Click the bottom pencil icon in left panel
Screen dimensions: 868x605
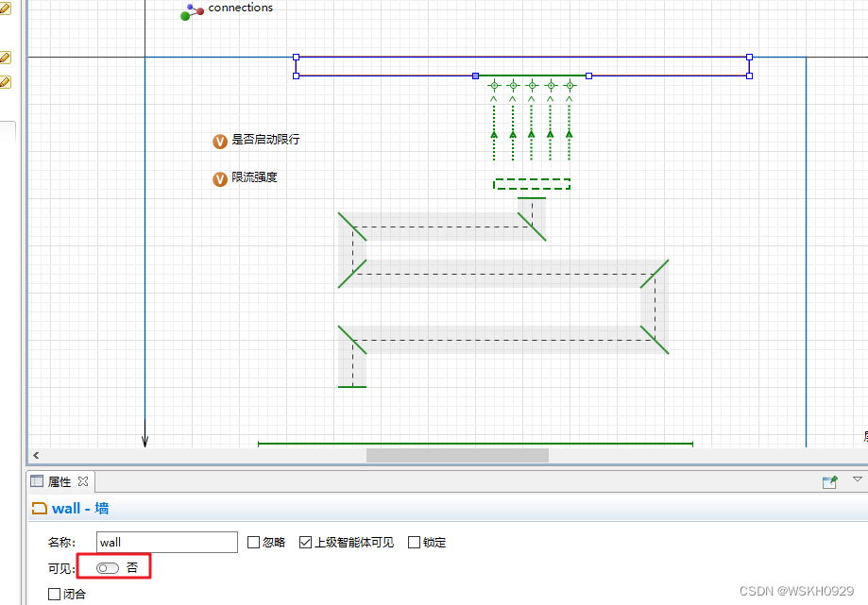pos(5,82)
